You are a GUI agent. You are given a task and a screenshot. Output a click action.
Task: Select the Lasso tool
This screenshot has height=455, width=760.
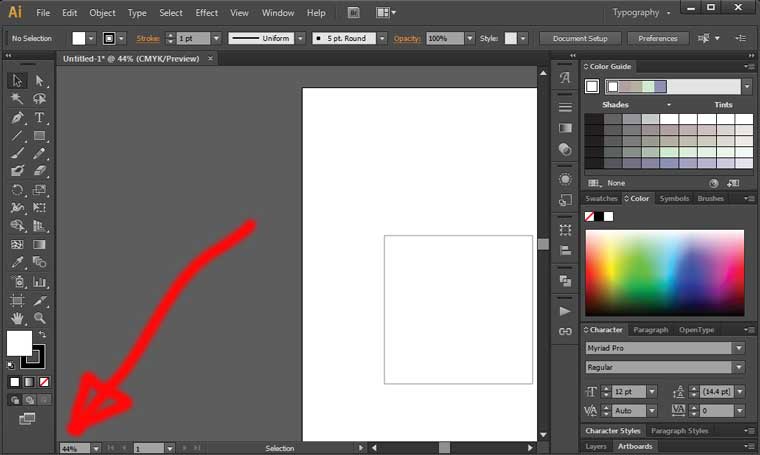click(39, 99)
